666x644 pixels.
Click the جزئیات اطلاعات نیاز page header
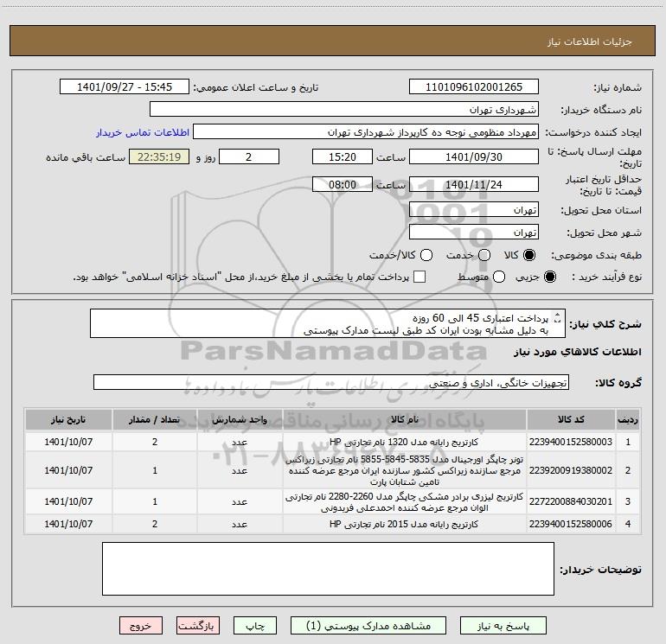[x=590, y=41]
